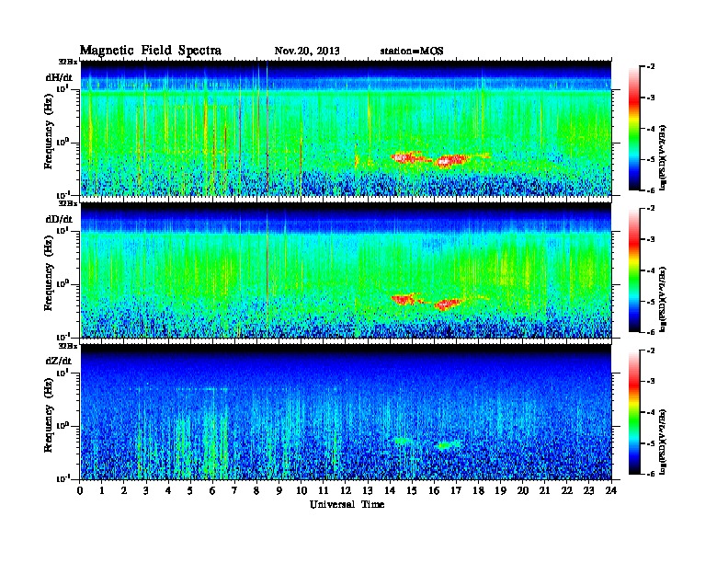This screenshot has height=563, width=728.
Task: Click the 10^1 frequency tick of dH/dt panel
Action: point(63,88)
